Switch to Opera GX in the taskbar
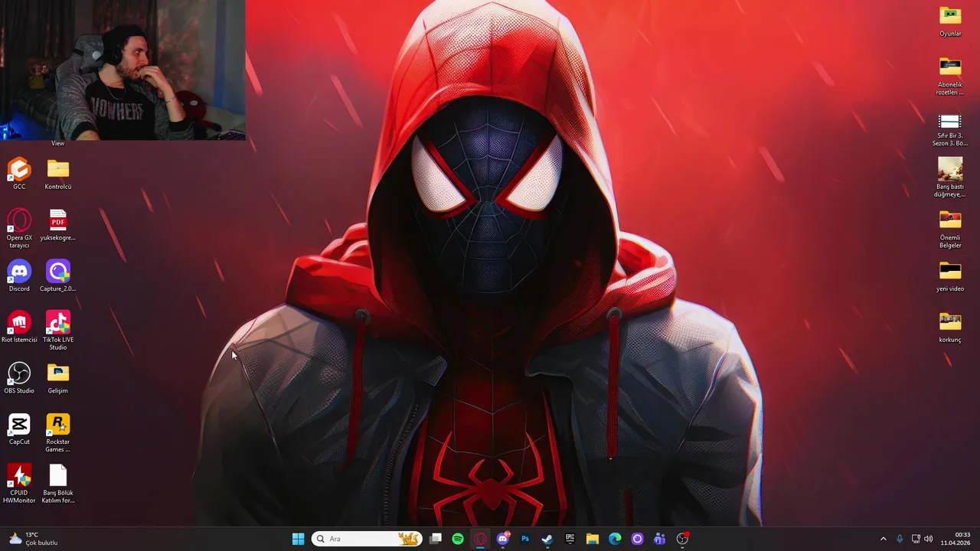This screenshot has width=980, height=551. click(480, 539)
